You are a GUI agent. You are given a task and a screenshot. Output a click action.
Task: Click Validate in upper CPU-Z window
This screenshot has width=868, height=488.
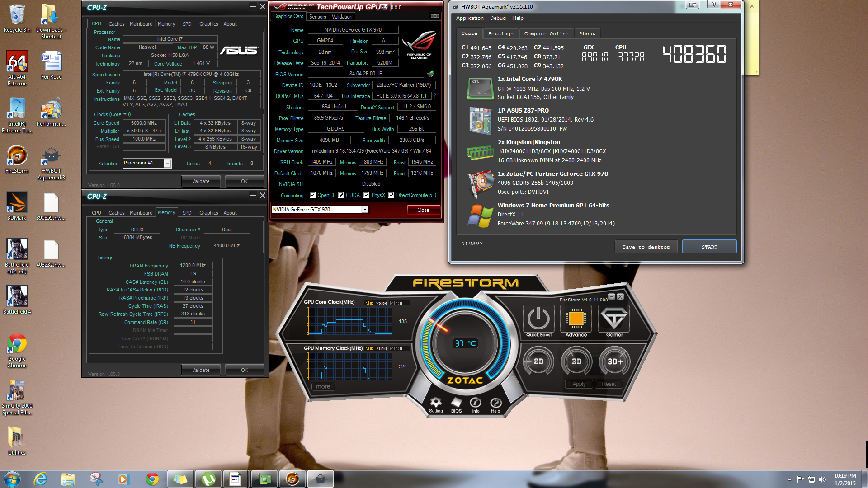click(x=201, y=181)
